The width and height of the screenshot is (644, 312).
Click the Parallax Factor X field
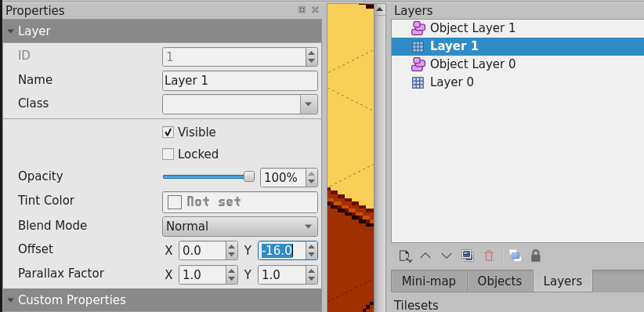[x=203, y=275]
